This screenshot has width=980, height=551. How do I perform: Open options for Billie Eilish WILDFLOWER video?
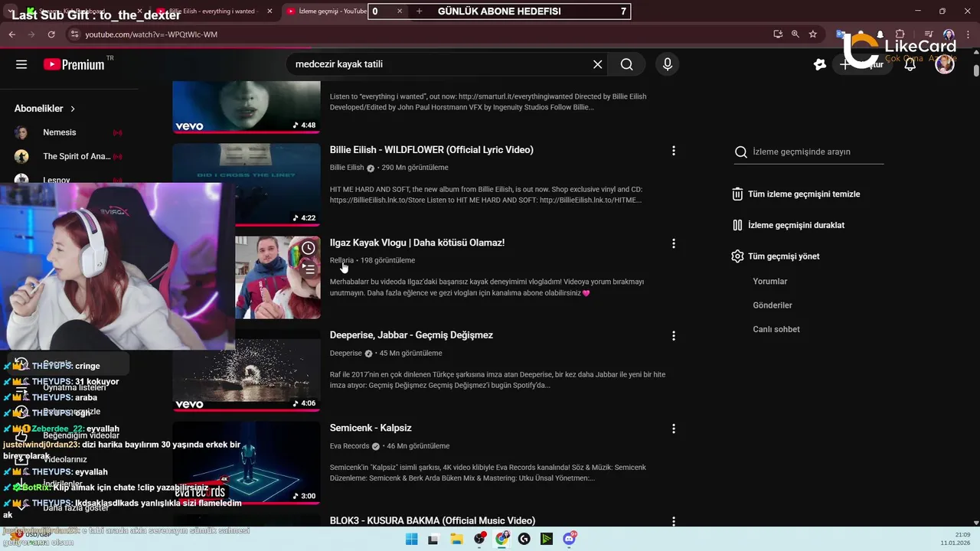coord(674,151)
